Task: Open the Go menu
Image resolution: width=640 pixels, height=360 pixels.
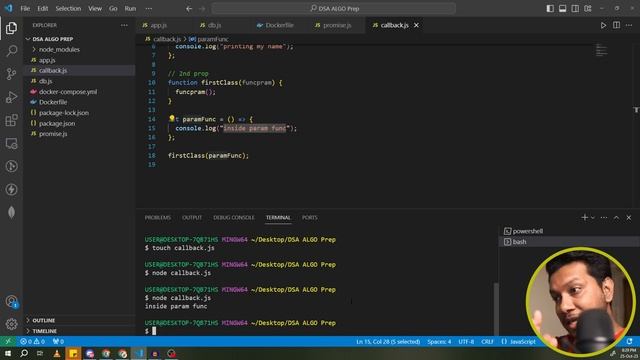Action: [x=113, y=9]
